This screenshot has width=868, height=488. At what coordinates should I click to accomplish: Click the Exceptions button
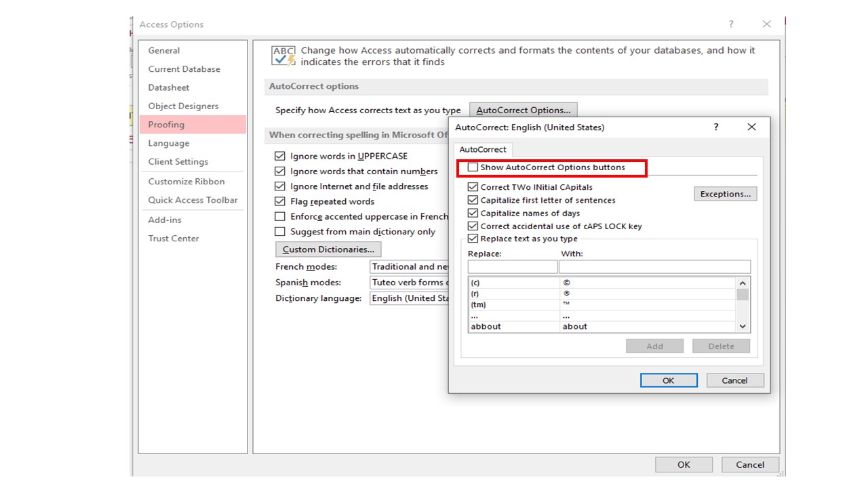[x=726, y=193]
